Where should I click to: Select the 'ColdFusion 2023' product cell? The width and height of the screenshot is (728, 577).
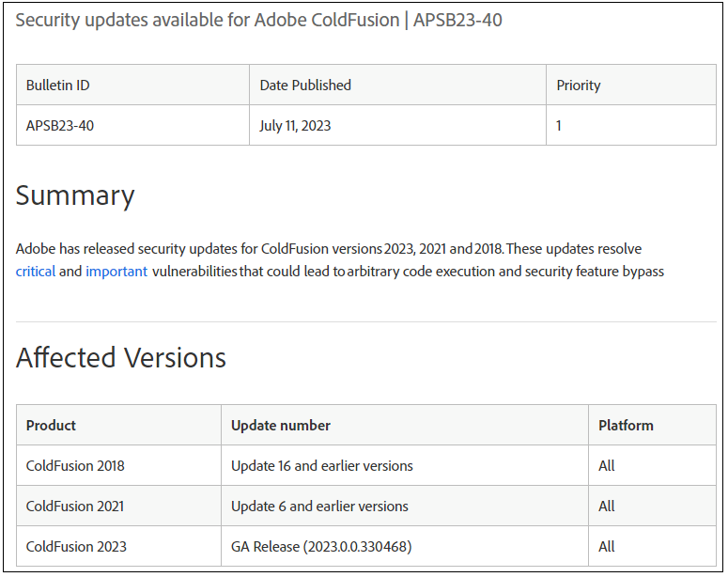pyautogui.click(x=119, y=546)
